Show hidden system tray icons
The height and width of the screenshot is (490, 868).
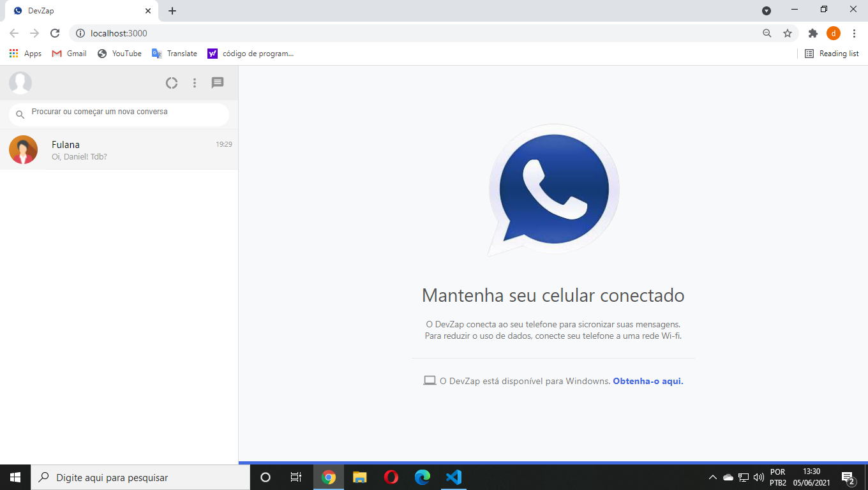click(x=713, y=477)
